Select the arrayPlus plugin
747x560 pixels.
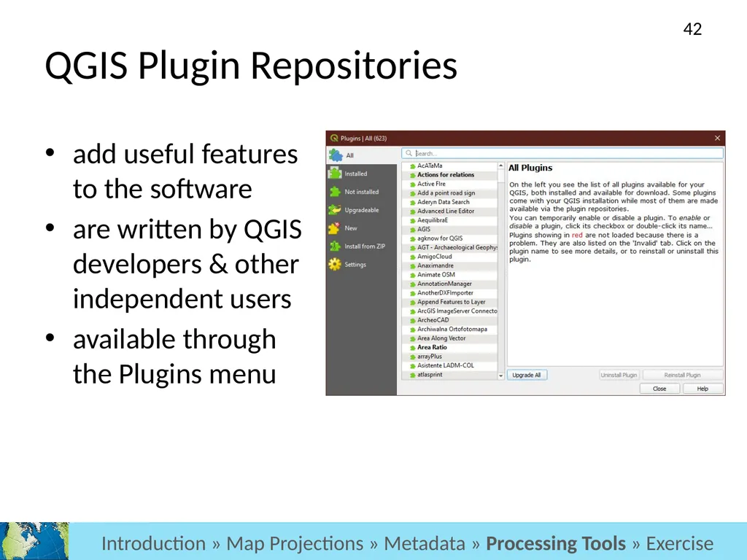coord(449,356)
